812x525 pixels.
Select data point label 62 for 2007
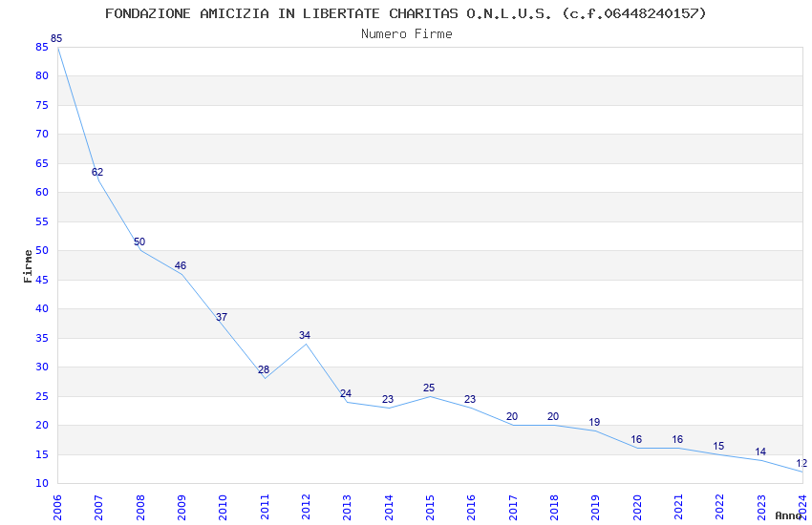[x=97, y=172]
